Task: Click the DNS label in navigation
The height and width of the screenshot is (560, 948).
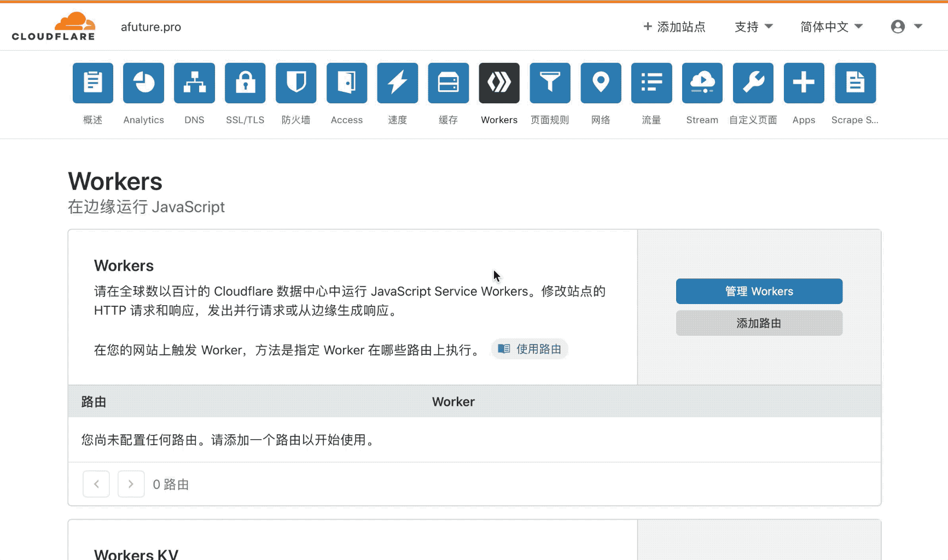Action: [x=195, y=120]
